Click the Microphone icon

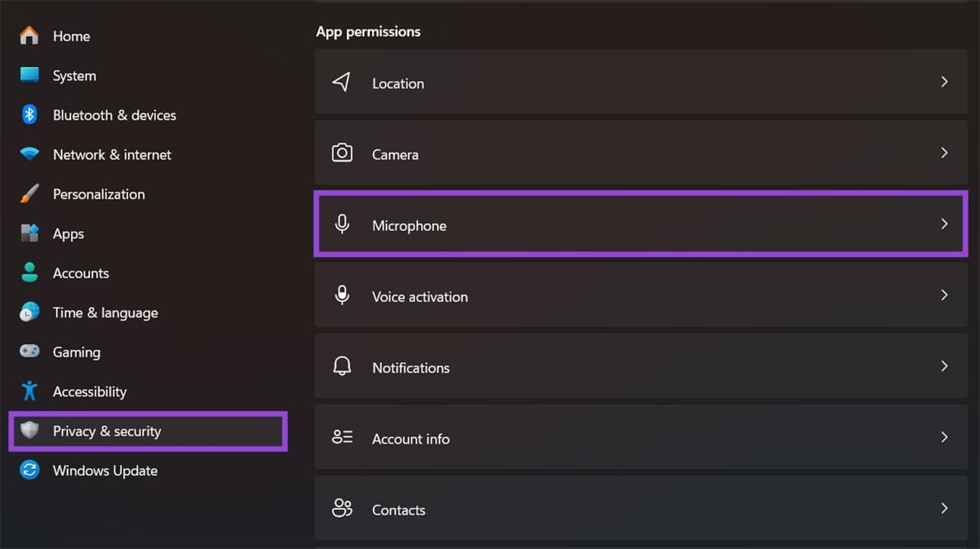pyautogui.click(x=342, y=223)
